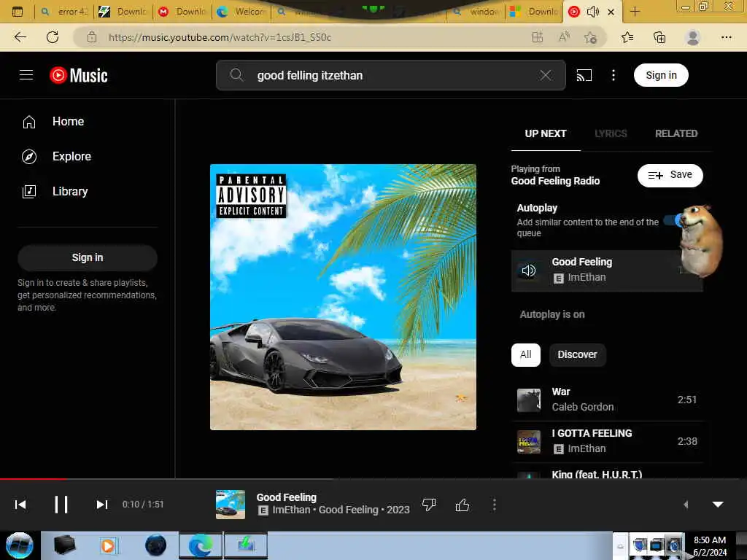Click the sidebar Sign in button
Viewport: 747px width, 560px height.
click(88, 257)
